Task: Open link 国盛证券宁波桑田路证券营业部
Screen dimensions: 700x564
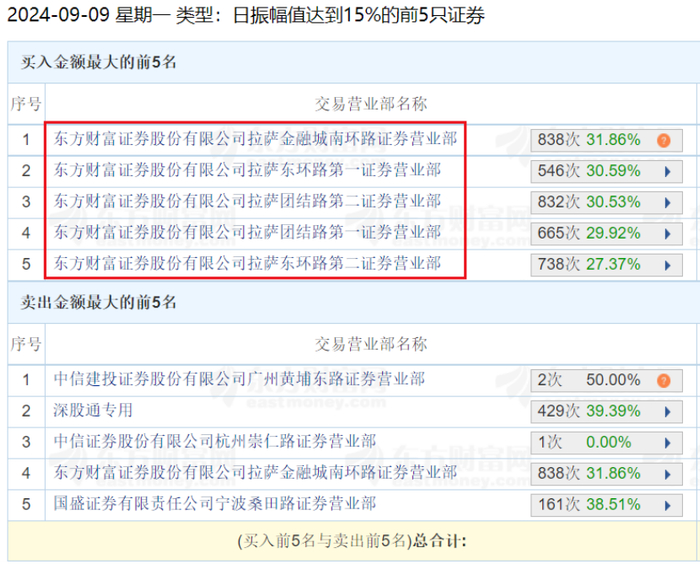Action: coord(215,503)
